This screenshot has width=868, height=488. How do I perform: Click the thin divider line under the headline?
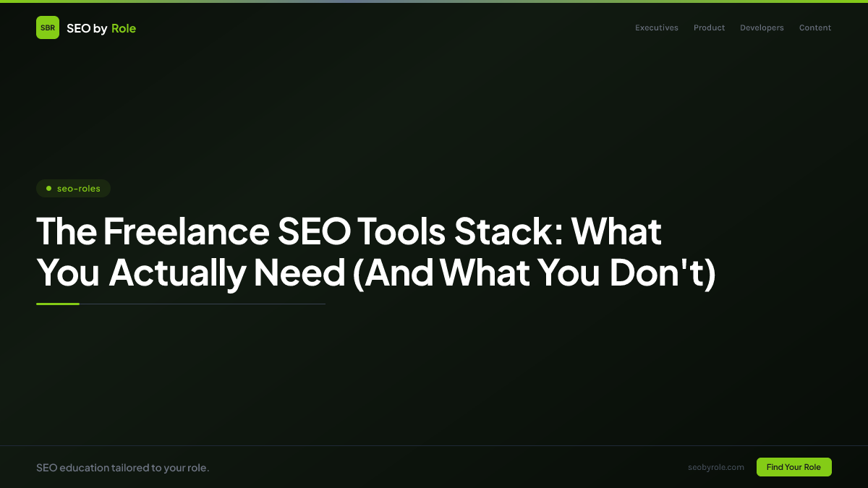pos(203,304)
